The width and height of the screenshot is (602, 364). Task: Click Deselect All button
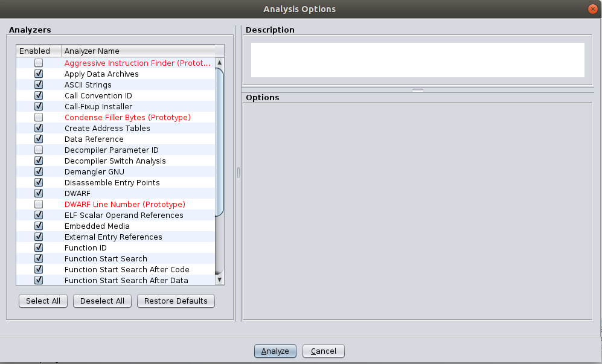click(102, 301)
